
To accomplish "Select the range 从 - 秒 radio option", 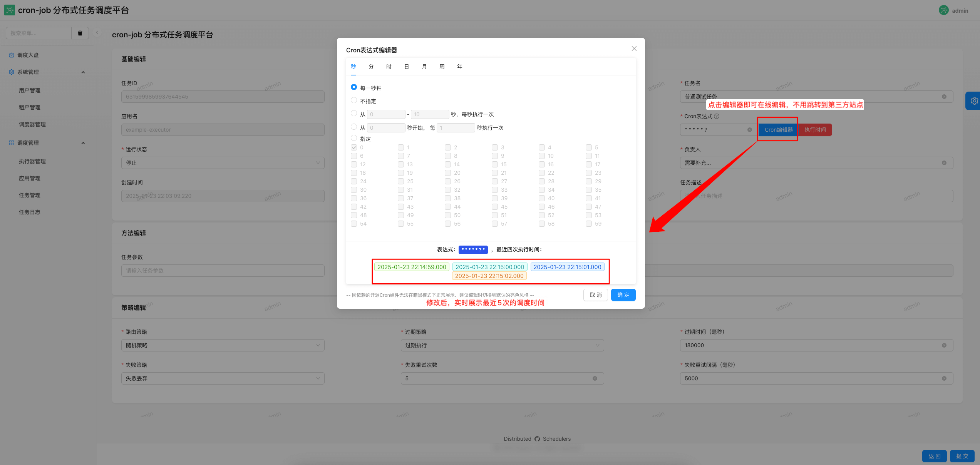I will tap(354, 114).
